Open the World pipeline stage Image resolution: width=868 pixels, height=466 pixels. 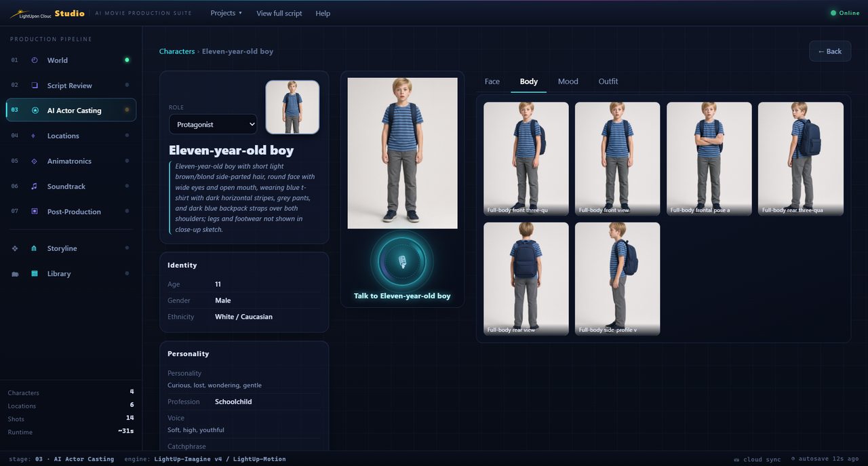(71, 60)
